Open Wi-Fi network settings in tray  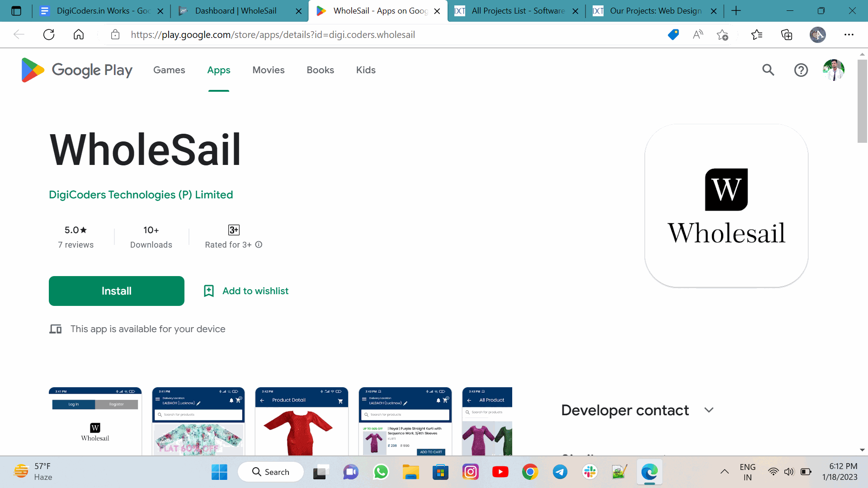coord(773,472)
